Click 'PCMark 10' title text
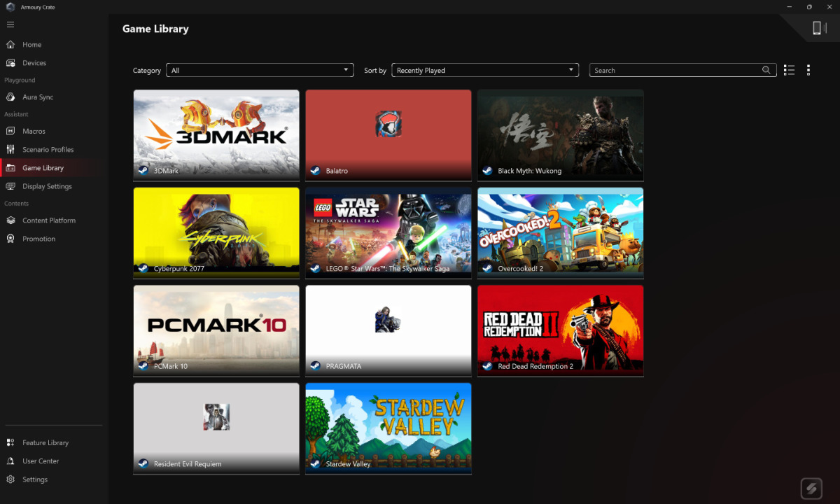Screen dimensions: 840x504 pos(171,366)
